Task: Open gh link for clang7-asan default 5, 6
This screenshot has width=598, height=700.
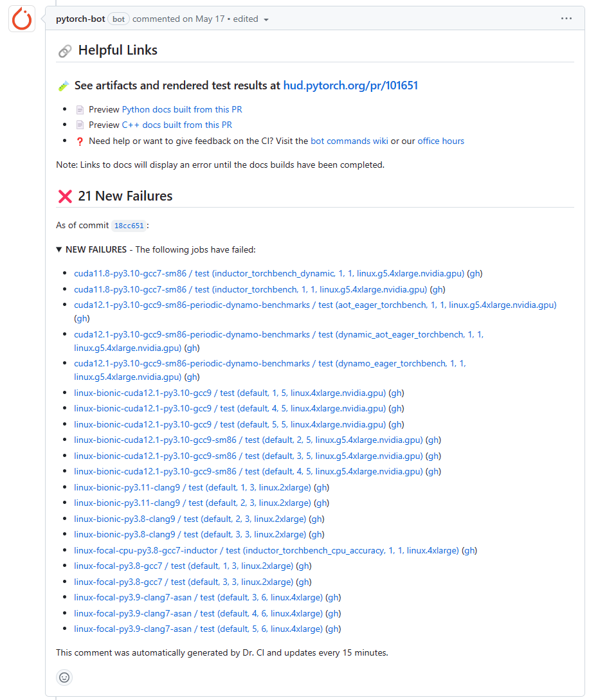Action: (333, 629)
